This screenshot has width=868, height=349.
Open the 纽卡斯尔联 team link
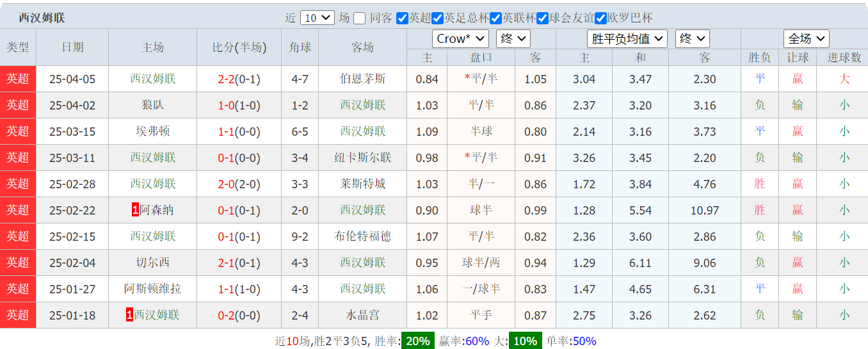click(x=363, y=158)
